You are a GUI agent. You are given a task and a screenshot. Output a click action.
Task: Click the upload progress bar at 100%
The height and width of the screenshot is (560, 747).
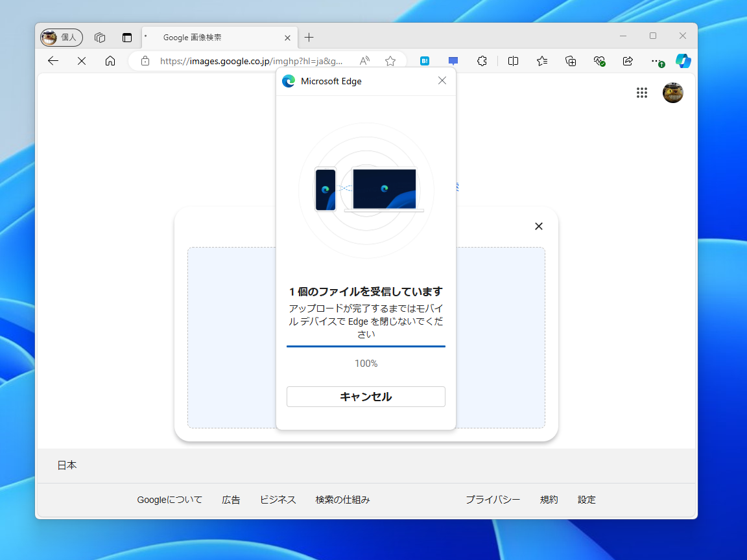(x=366, y=347)
